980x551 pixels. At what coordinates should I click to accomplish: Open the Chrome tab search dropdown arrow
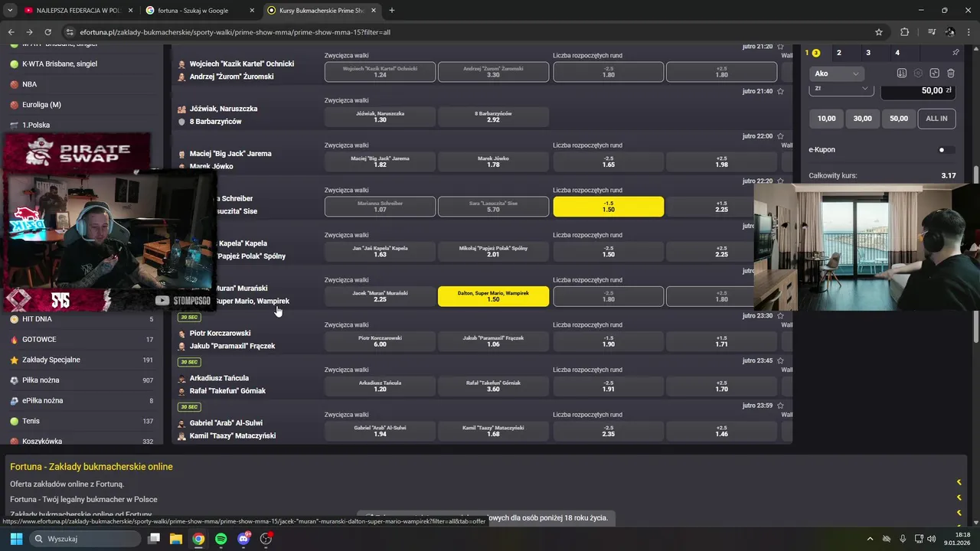point(10,11)
